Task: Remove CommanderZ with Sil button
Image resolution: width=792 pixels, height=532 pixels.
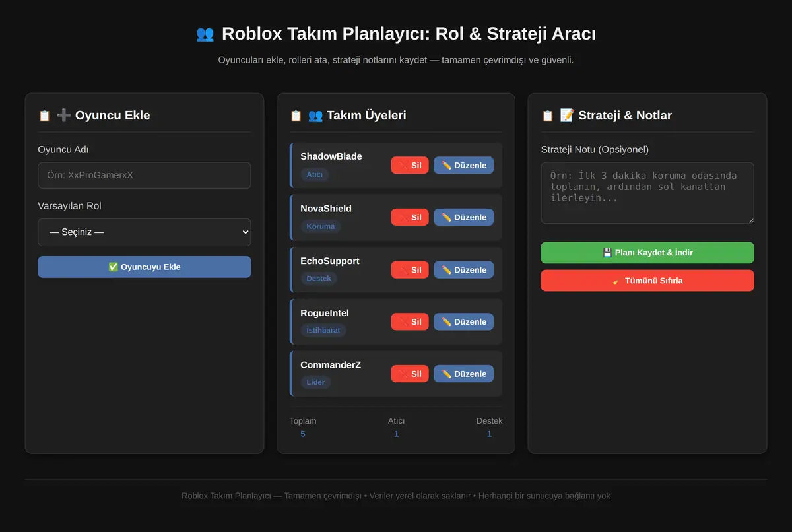Action: coord(410,374)
